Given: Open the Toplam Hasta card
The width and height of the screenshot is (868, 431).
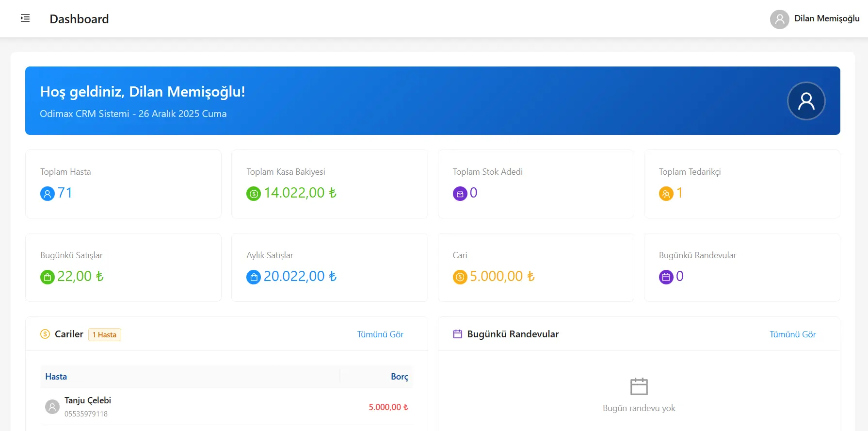Looking at the screenshot, I should [123, 184].
